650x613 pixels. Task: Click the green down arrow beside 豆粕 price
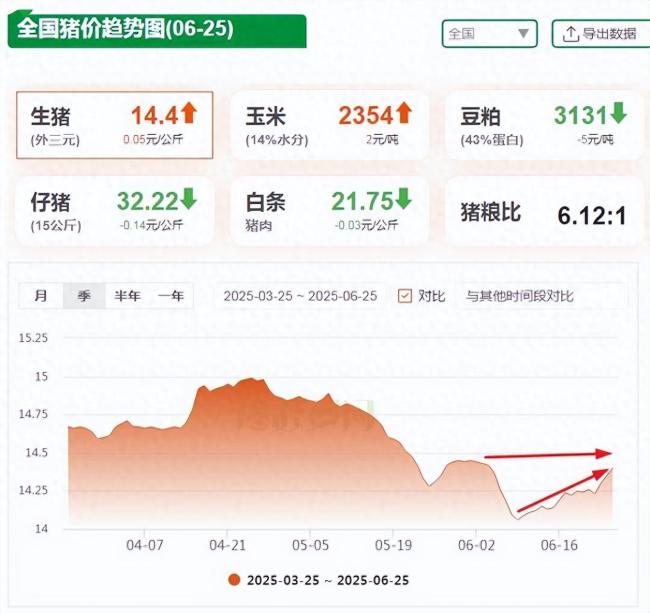(x=618, y=113)
